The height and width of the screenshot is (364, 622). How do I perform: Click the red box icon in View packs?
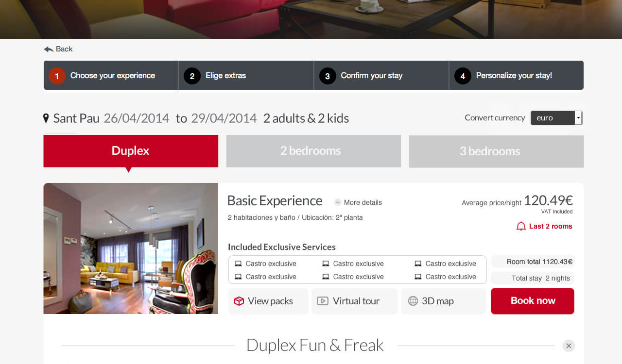239,301
